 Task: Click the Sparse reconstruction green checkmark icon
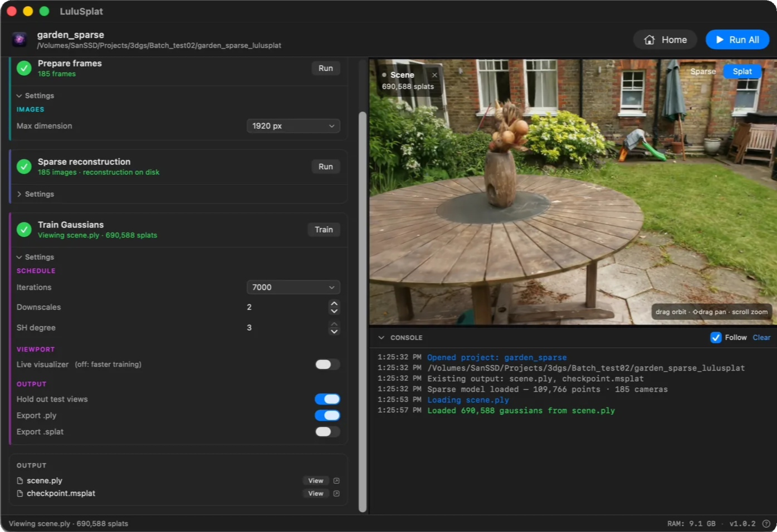pyautogui.click(x=24, y=166)
